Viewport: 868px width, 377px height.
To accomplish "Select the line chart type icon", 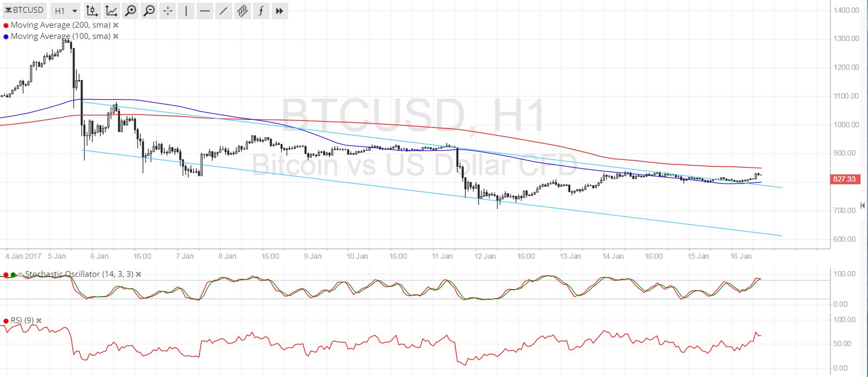I will [111, 11].
